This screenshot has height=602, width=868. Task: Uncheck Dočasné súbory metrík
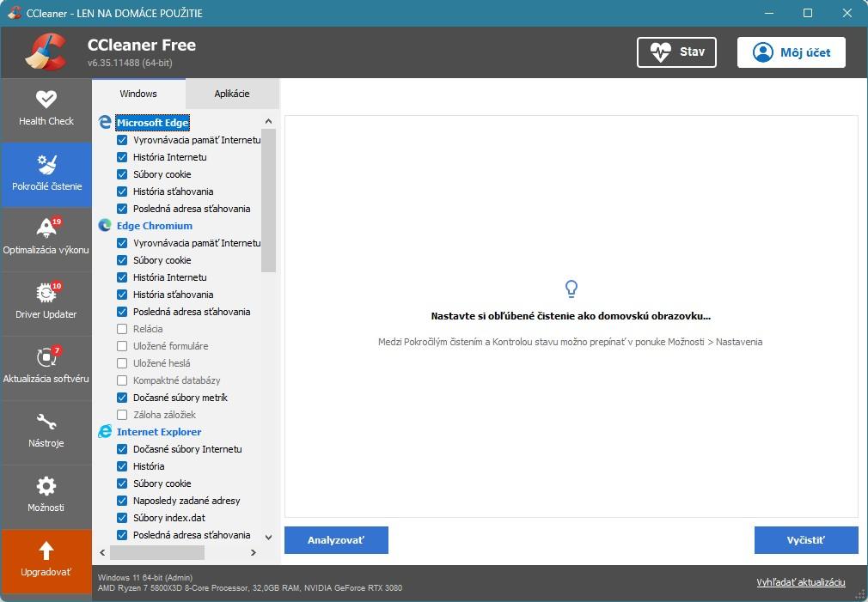pos(122,398)
